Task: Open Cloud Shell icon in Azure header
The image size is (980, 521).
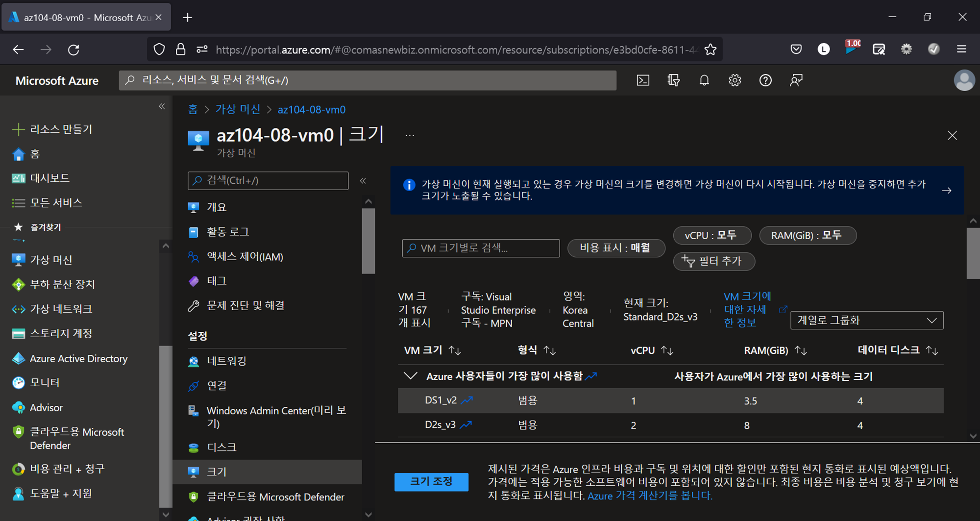Action: pyautogui.click(x=643, y=80)
